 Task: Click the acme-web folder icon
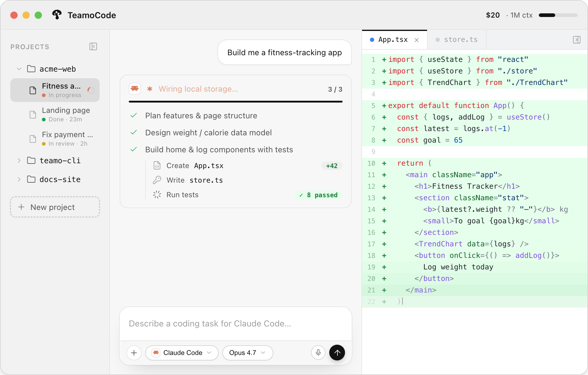31,69
